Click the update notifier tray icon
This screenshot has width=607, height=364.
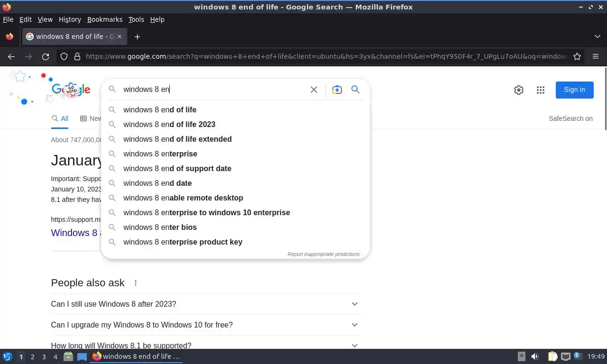coord(578,356)
